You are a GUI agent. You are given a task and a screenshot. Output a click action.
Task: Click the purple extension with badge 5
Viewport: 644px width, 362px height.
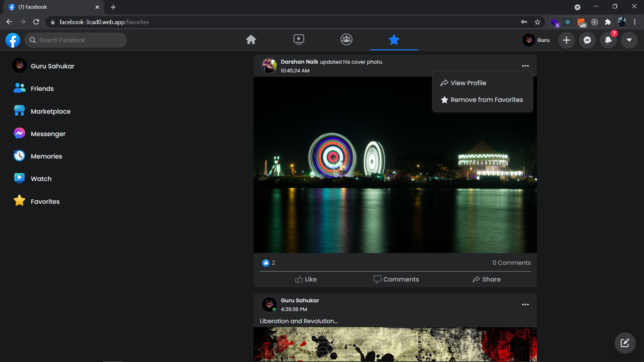pyautogui.click(x=555, y=22)
